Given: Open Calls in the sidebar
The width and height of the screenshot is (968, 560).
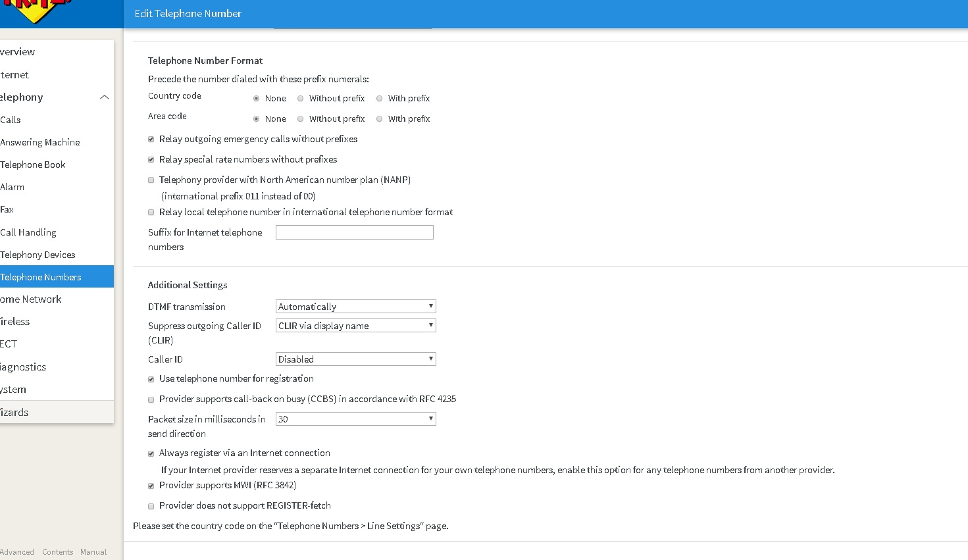Looking at the screenshot, I should 11,120.
